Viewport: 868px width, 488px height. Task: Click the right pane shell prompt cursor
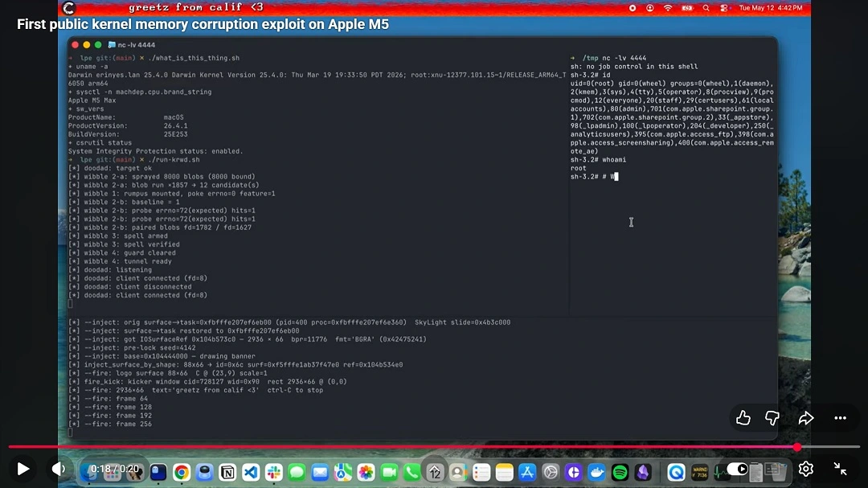(x=616, y=177)
